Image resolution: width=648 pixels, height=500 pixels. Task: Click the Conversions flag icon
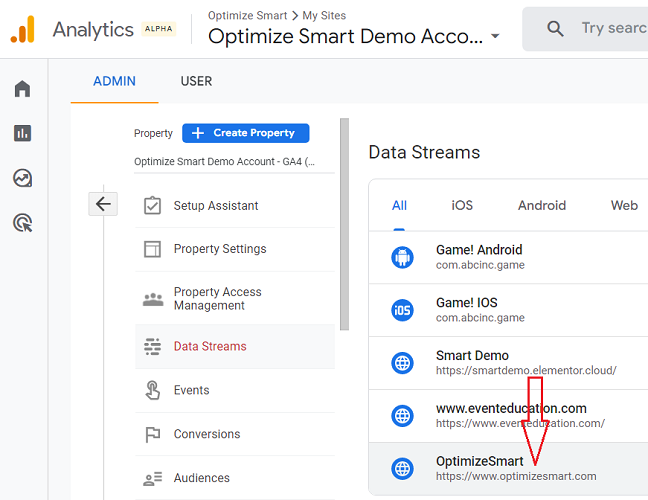[x=152, y=434]
